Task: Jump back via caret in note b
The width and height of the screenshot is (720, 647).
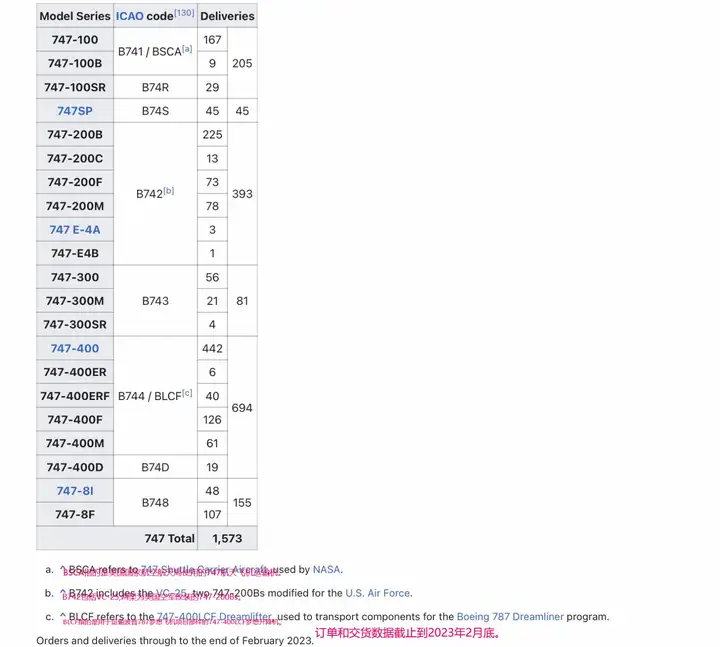Action: click(x=63, y=593)
